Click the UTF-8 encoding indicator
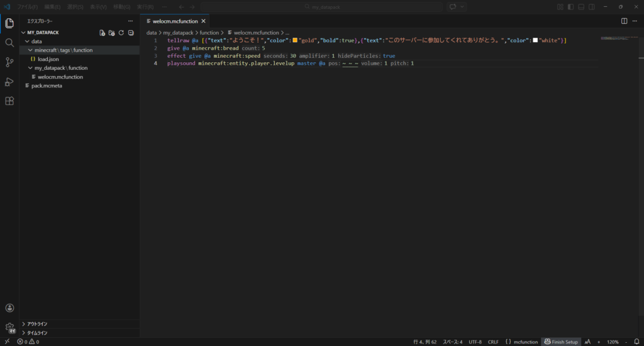This screenshot has height=346, width=644. (x=475, y=342)
